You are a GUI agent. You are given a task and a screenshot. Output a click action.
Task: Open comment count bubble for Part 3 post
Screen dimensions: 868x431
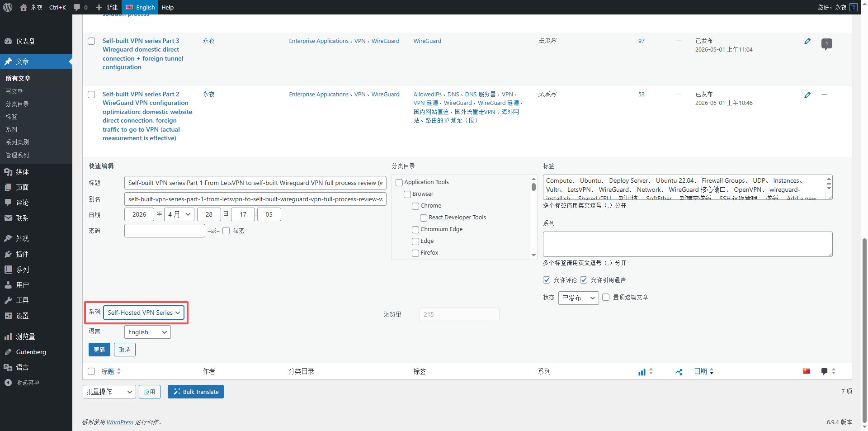826,44
